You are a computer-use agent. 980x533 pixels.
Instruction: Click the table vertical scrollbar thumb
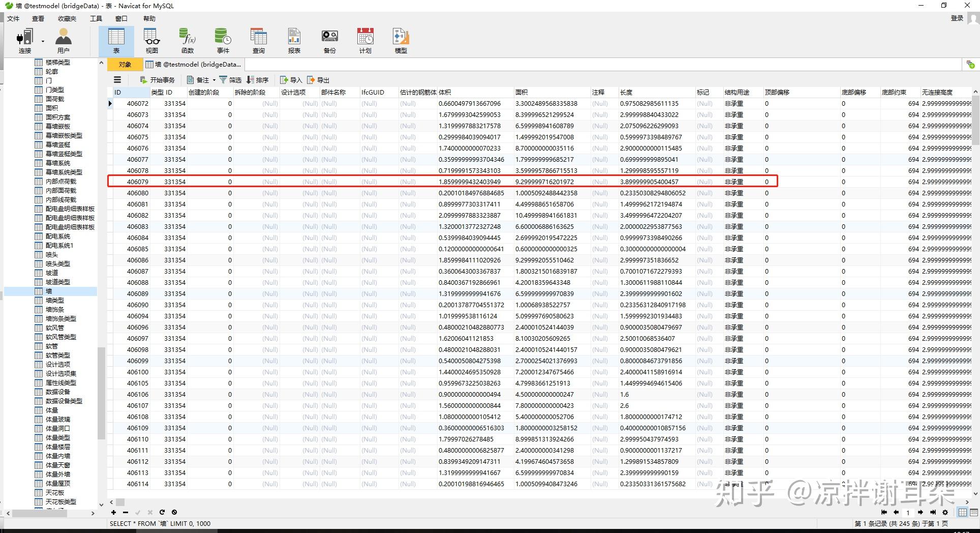click(x=975, y=120)
